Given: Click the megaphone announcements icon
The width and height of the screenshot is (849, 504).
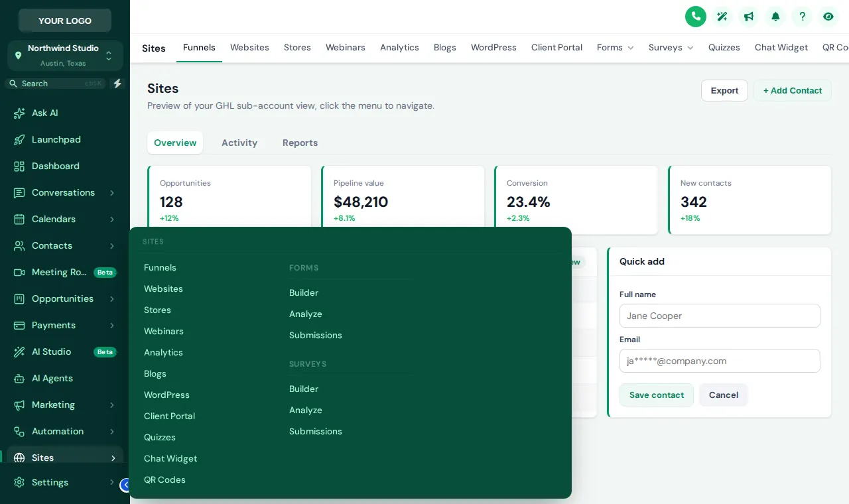Looking at the screenshot, I should click(x=749, y=17).
